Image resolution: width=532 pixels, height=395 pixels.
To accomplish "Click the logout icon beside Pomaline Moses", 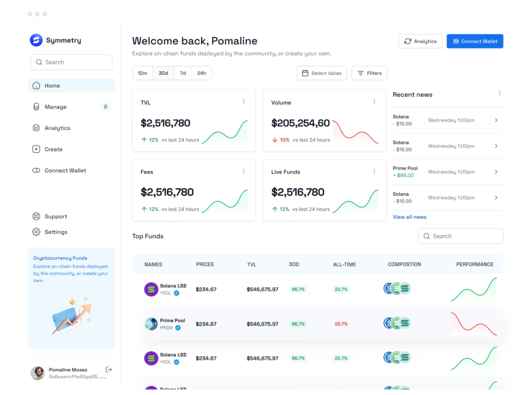I will point(109,370).
